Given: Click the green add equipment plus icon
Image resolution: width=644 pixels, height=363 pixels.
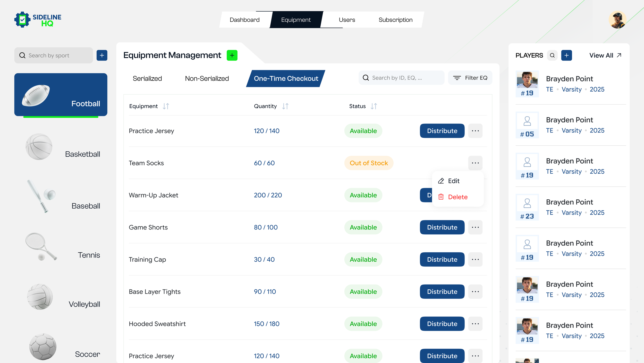Looking at the screenshot, I should (232, 55).
